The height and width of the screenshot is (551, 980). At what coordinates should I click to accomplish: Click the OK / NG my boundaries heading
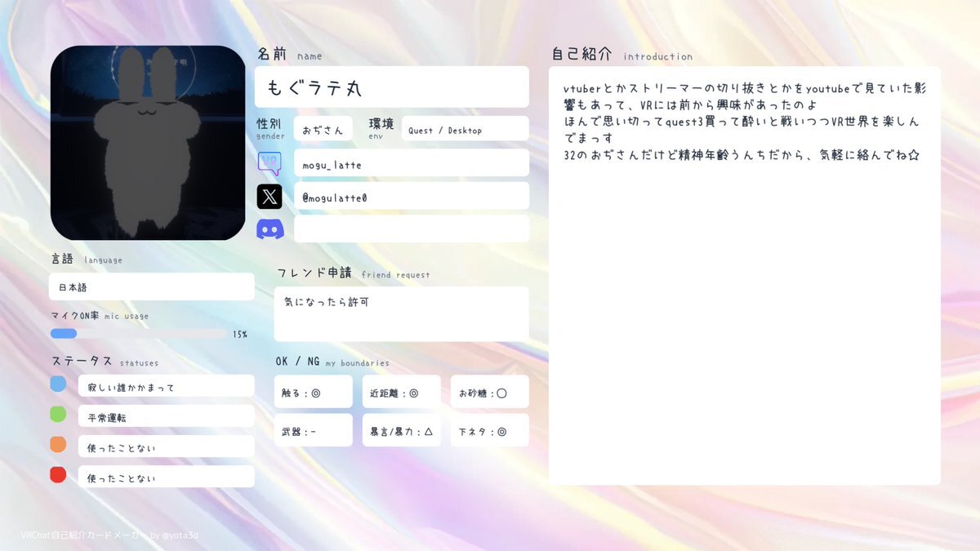pos(332,362)
